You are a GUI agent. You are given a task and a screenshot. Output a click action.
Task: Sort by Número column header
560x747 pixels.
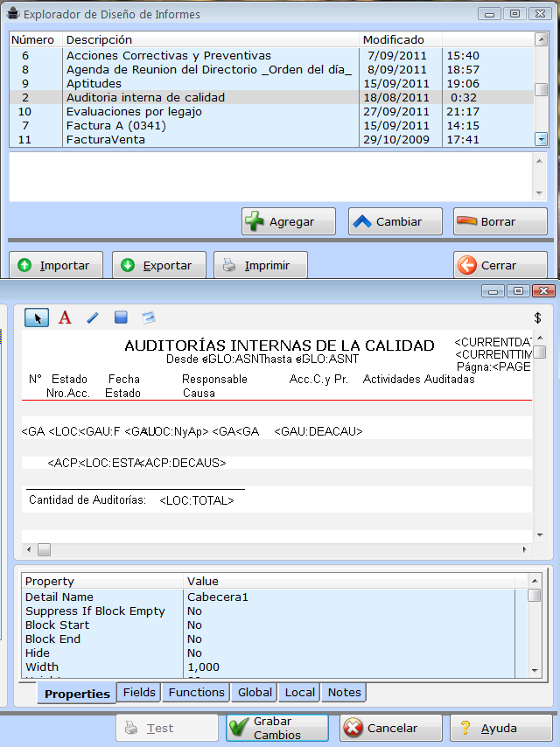click(36, 39)
